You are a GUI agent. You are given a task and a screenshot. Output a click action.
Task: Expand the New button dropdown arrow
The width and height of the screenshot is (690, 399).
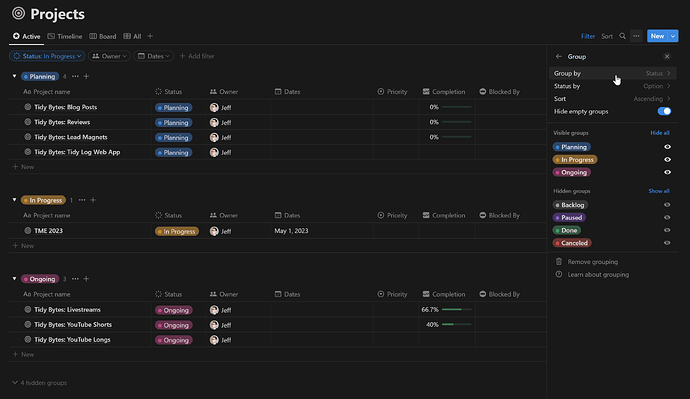pyautogui.click(x=673, y=36)
